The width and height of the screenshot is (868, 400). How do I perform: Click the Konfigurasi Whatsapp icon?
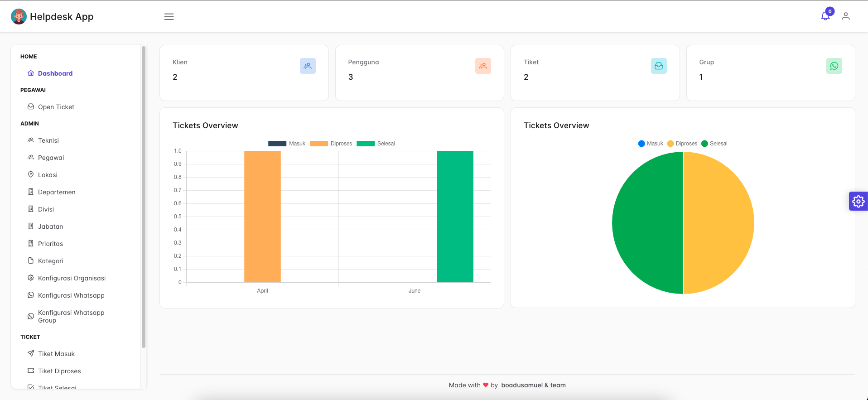tap(31, 295)
